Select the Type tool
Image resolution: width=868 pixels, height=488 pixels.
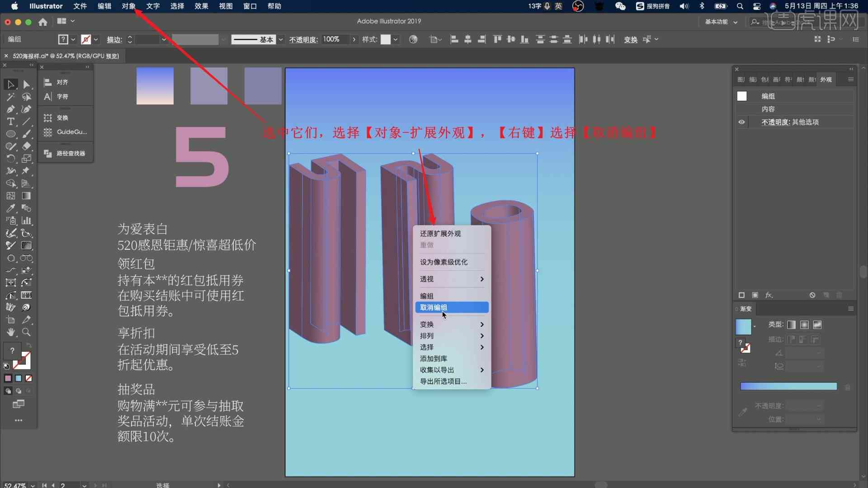click(11, 122)
